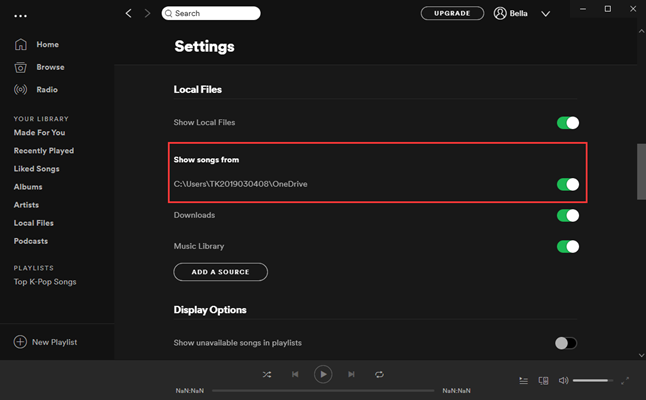This screenshot has height=400, width=646.
Task: Click the Browse icon in sidebar
Action: click(21, 67)
